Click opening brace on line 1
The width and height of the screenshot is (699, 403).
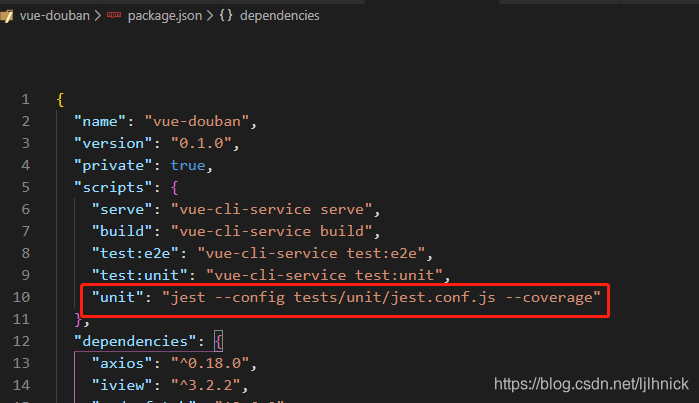(61, 100)
